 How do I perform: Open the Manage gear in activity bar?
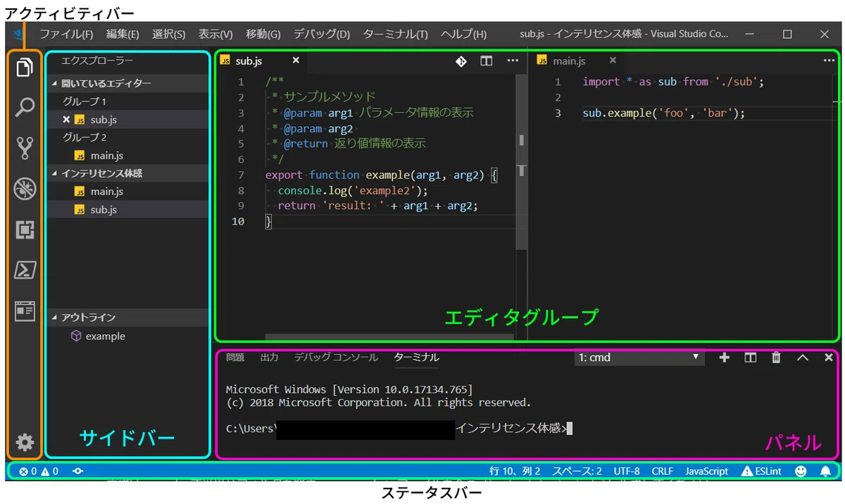(x=25, y=442)
